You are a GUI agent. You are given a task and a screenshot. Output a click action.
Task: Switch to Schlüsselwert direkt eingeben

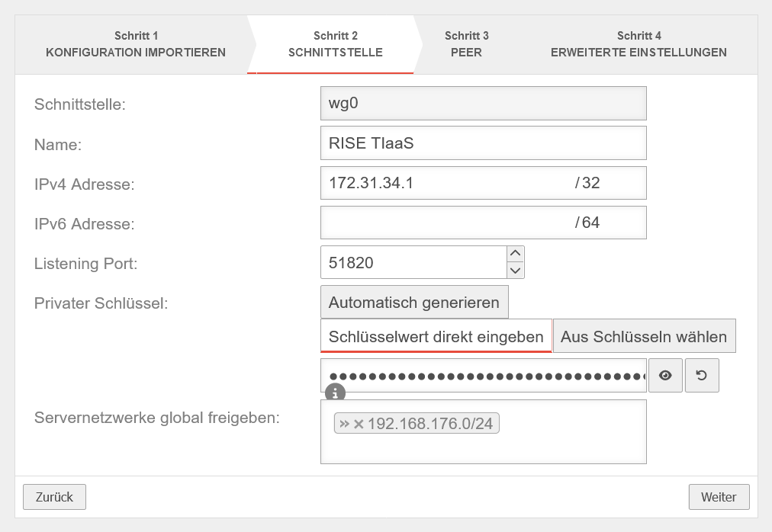click(436, 336)
